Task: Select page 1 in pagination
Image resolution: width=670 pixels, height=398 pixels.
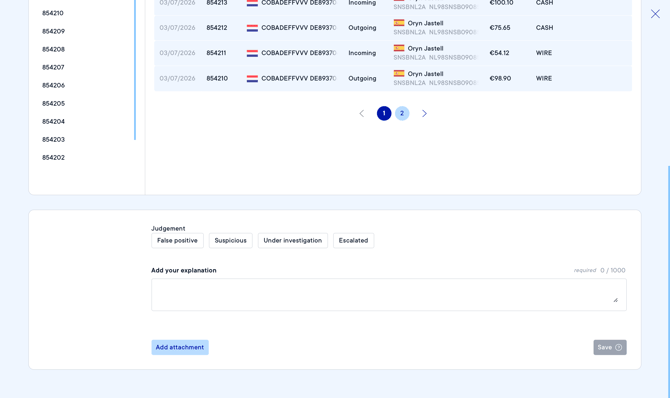Action: pos(384,113)
